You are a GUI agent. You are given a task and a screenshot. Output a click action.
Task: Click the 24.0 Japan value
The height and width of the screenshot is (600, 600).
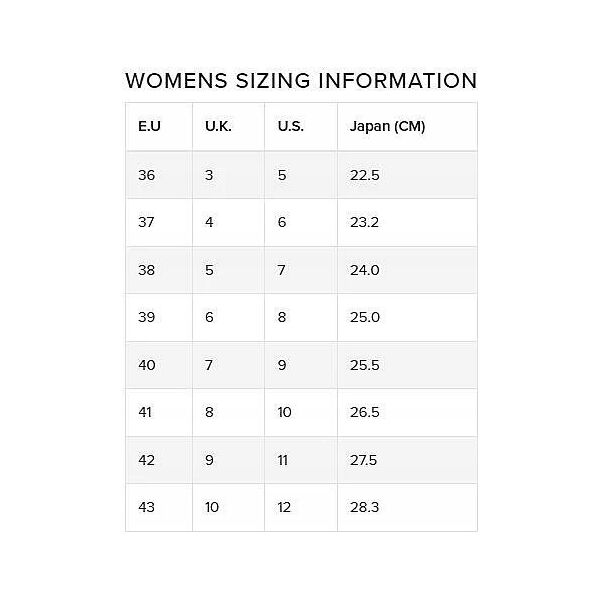(365, 270)
